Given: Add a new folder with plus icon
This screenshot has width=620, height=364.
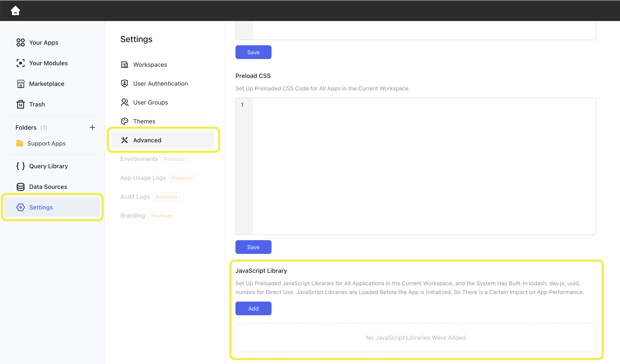Looking at the screenshot, I should 92,127.
